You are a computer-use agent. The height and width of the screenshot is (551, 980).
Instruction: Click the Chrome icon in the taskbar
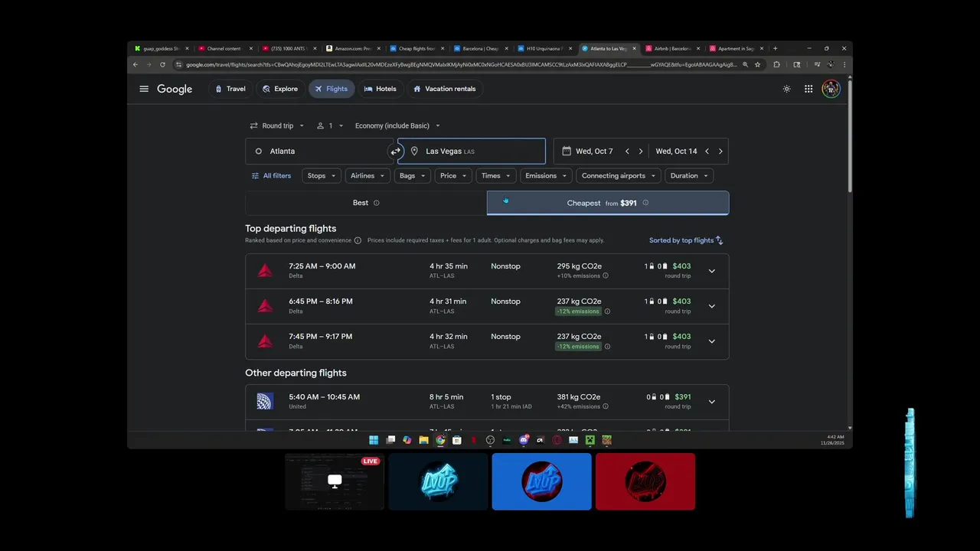click(440, 440)
